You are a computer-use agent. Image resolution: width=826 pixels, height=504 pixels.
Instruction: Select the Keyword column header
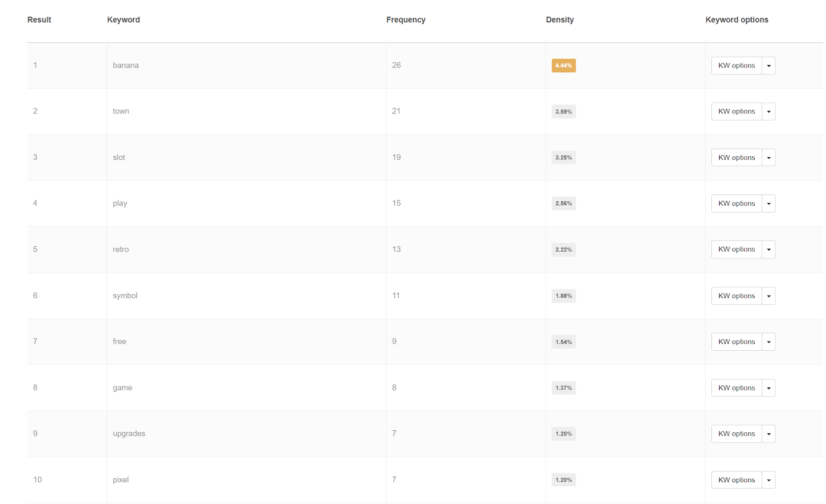123,20
